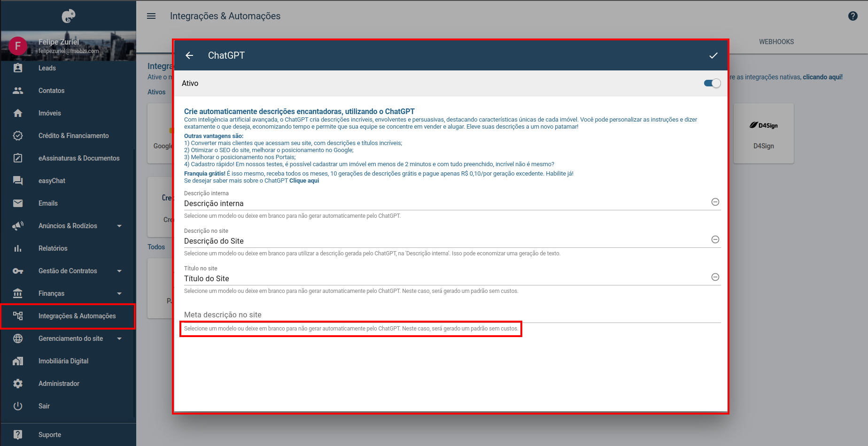Viewport: 868px width, 446px height.
Task: Toggle the Ativo switch off
Action: (712, 83)
